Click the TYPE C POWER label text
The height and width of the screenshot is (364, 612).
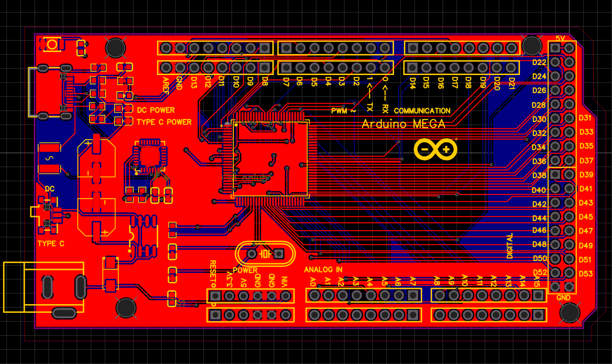coord(164,122)
